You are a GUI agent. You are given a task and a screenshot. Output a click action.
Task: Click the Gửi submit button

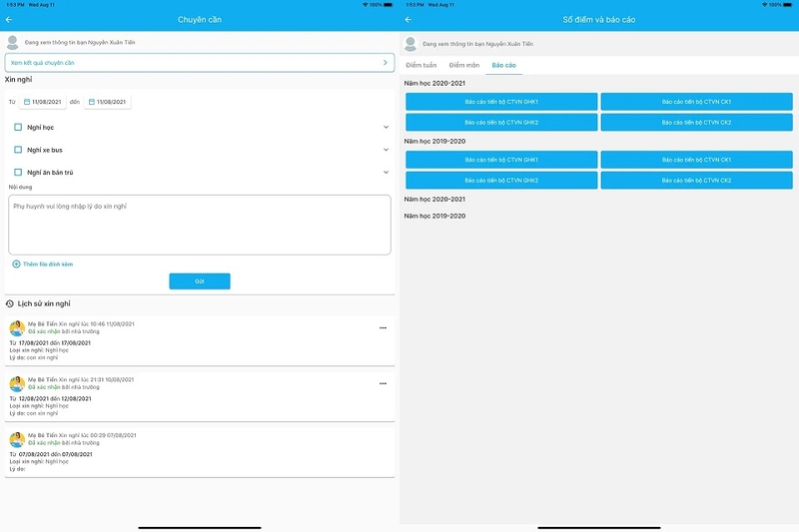pos(200,281)
